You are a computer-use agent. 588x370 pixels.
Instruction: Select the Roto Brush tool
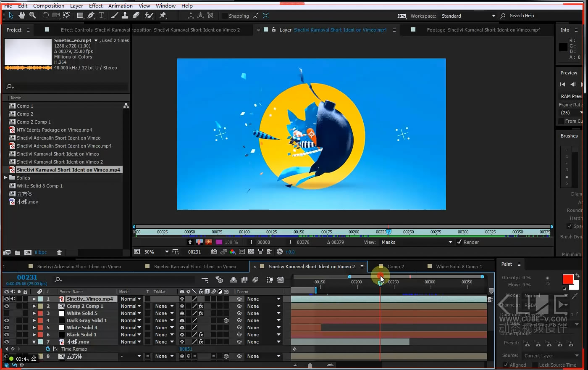pyautogui.click(x=149, y=16)
